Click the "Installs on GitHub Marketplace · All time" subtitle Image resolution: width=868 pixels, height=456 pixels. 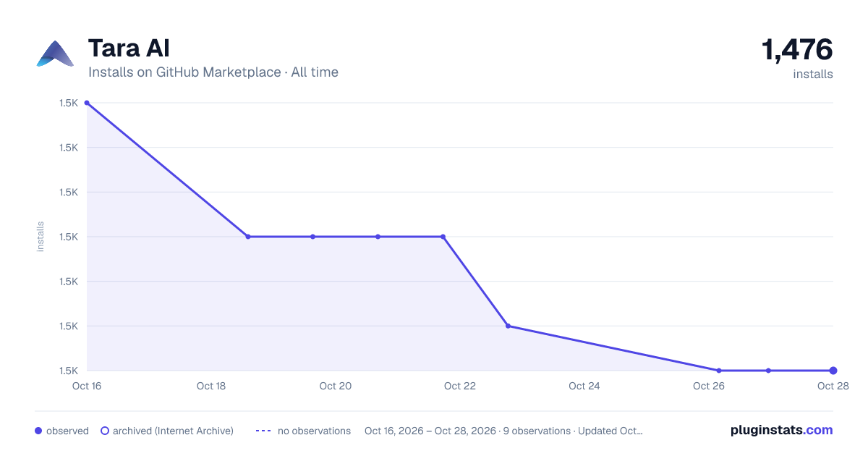[213, 72]
